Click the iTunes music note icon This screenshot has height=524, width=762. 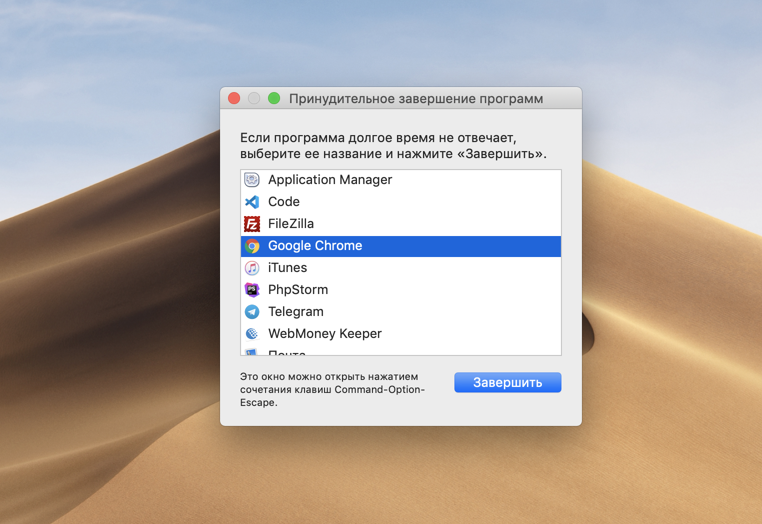(252, 268)
